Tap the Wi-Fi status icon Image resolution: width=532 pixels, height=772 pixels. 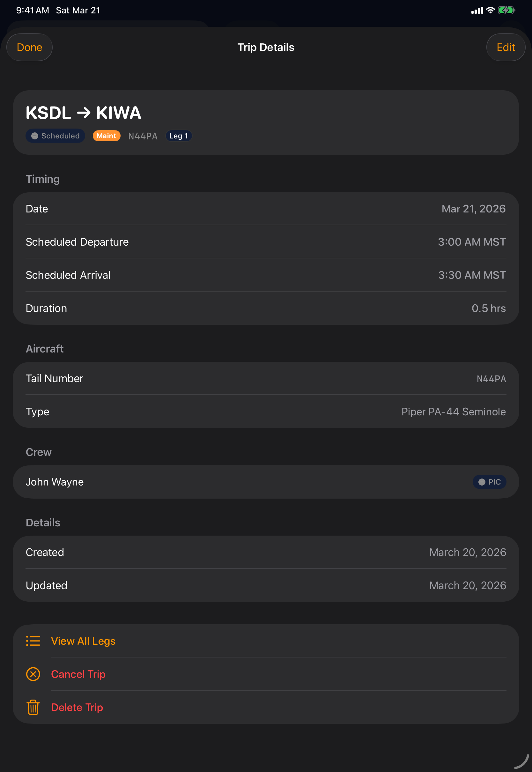click(x=490, y=10)
